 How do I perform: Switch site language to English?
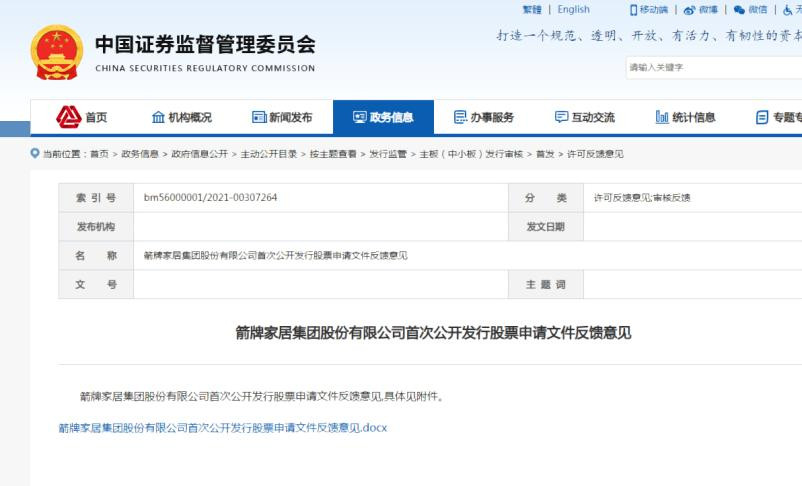[x=573, y=10]
